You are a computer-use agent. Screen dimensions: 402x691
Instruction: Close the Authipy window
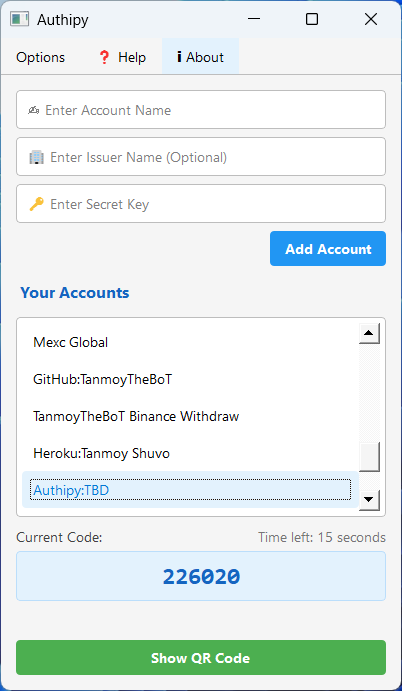click(x=371, y=19)
